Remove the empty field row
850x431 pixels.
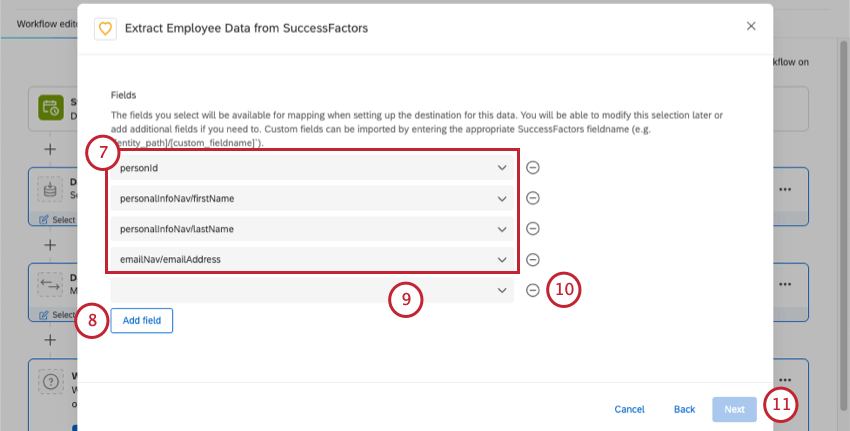533,290
